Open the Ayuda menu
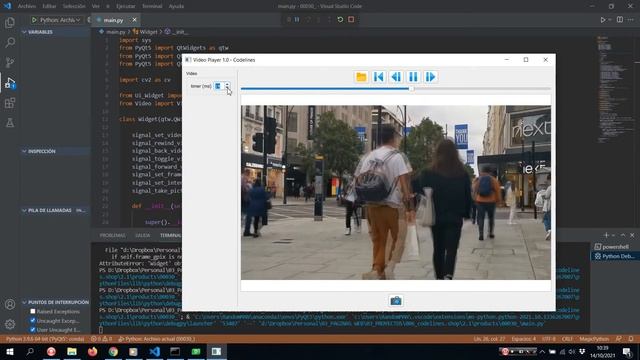This screenshot has width=640, height=360. pyautogui.click(x=176, y=6)
